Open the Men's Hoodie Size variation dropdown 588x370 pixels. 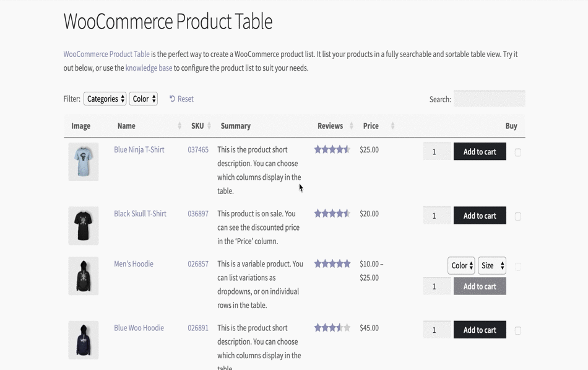[x=491, y=265]
